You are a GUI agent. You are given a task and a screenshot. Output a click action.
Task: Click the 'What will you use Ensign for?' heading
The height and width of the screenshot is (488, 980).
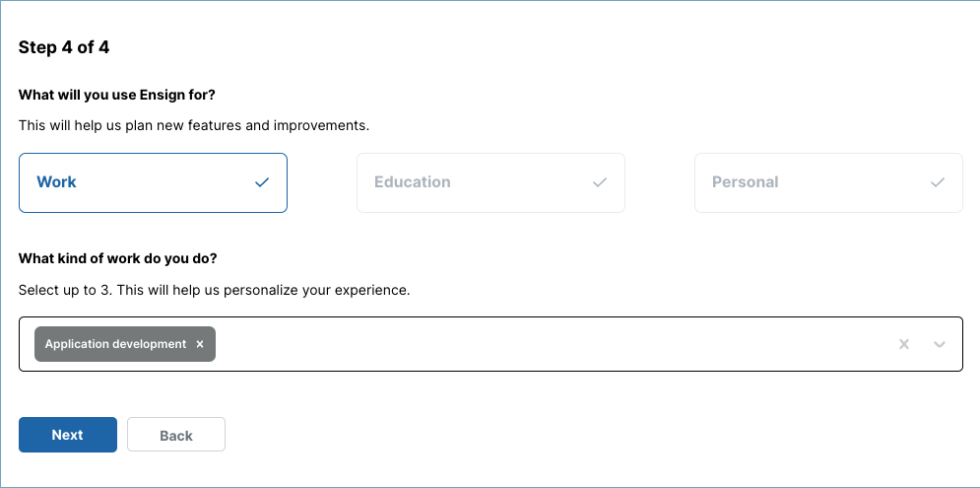(x=117, y=95)
